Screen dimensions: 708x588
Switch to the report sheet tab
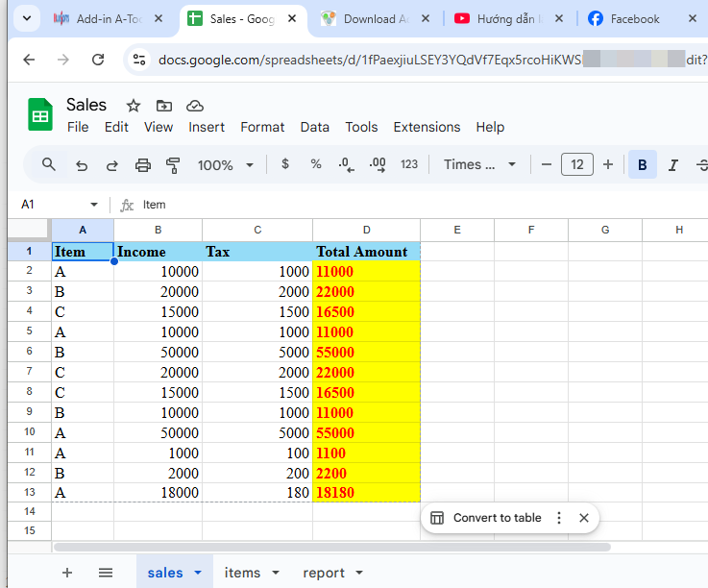click(324, 573)
